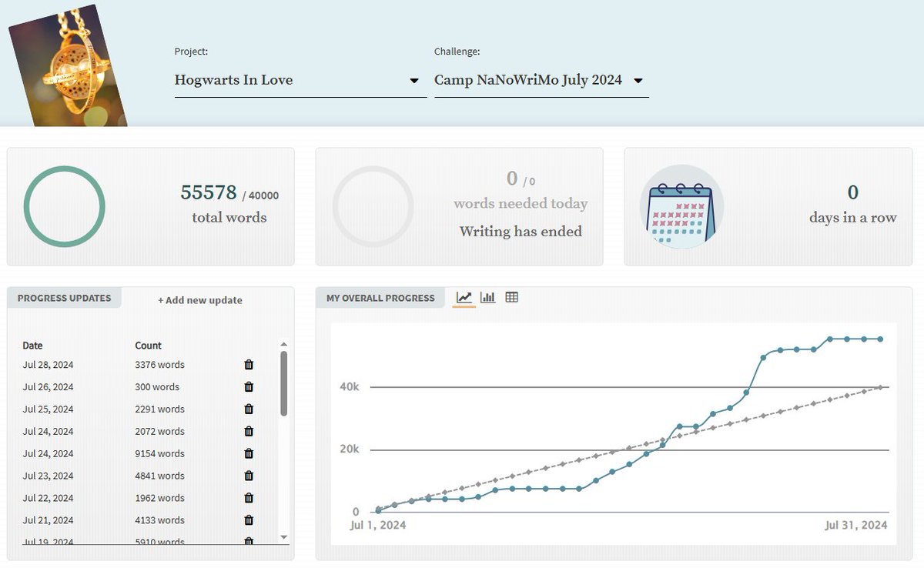This screenshot has width=924, height=568.
Task: Click the project cover image thumbnail
Action: (x=68, y=65)
